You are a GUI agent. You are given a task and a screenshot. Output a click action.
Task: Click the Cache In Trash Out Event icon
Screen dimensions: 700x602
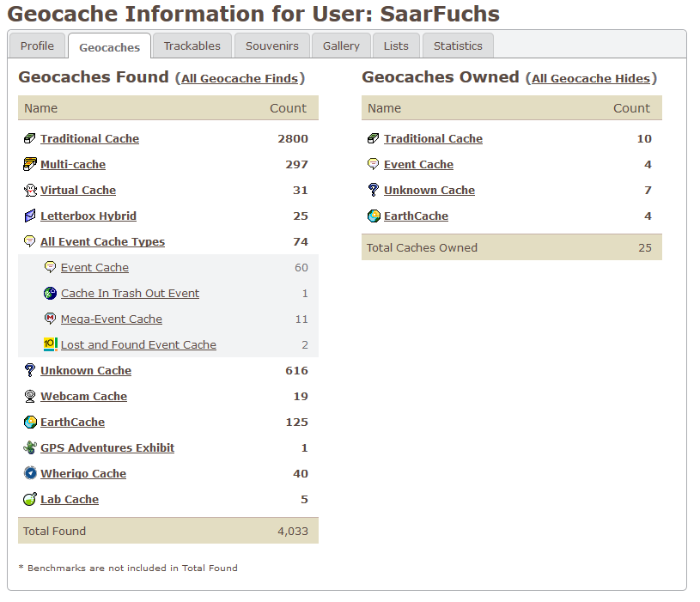coord(50,293)
